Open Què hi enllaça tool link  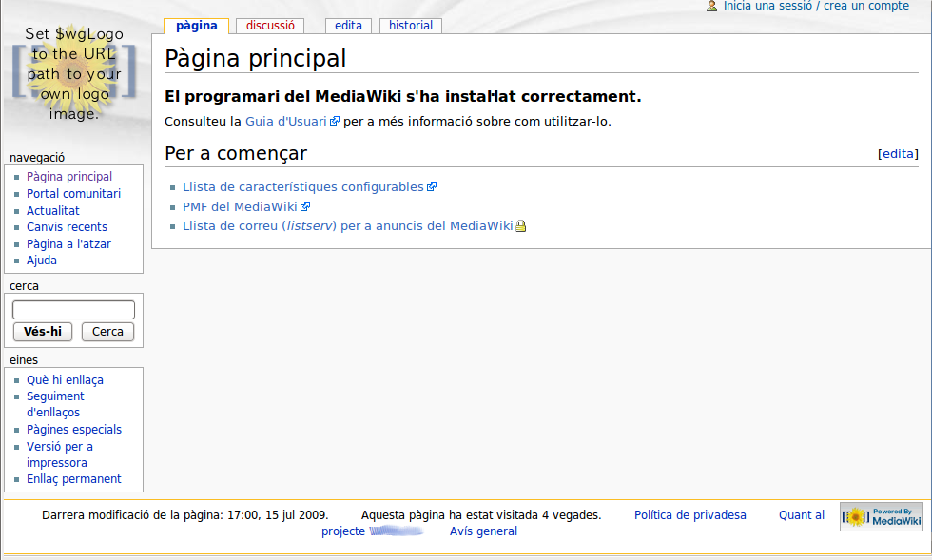tap(65, 380)
